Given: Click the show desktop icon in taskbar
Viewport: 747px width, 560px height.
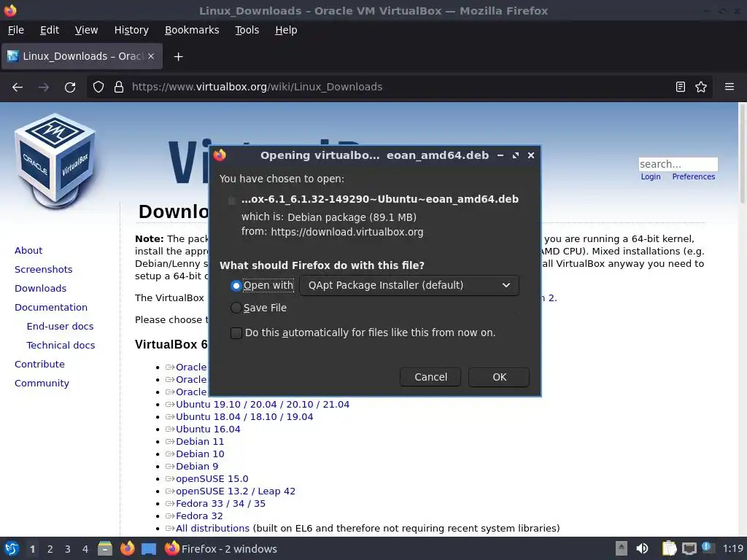Looking at the screenshot, I should pyautogui.click(x=149, y=549).
